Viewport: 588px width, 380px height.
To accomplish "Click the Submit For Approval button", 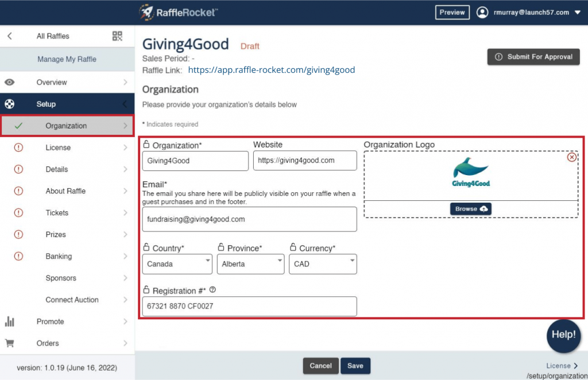I will pos(533,57).
